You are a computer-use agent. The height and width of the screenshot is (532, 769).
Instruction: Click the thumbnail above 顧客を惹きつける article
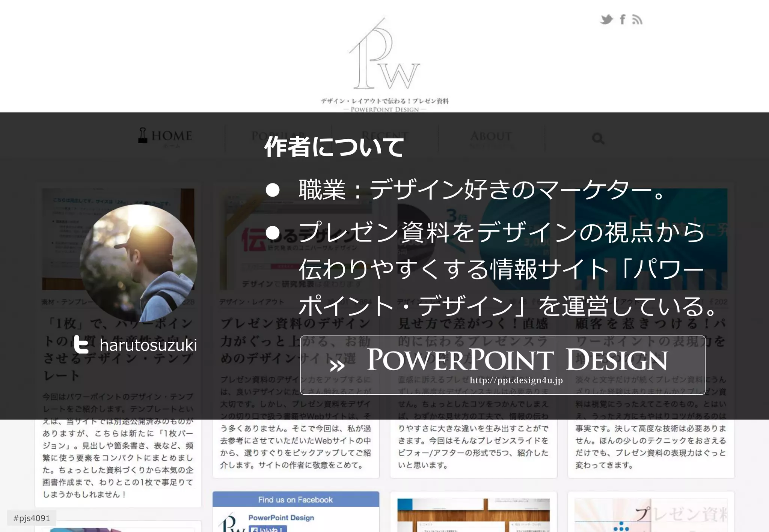(x=651, y=239)
